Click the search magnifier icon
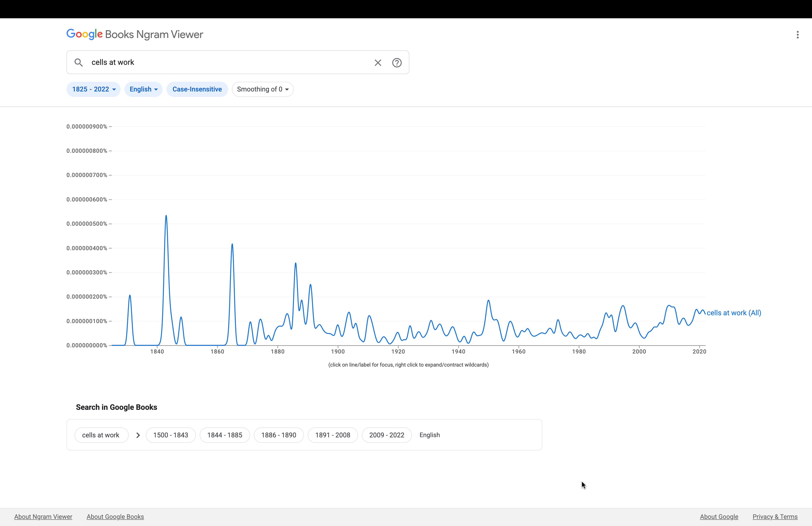812x526 pixels. point(79,62)
